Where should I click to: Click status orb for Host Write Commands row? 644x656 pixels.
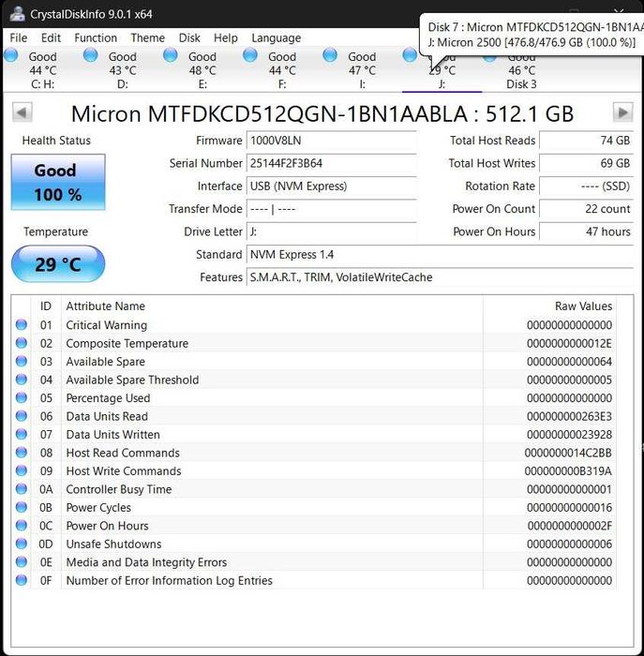(22, 470)
